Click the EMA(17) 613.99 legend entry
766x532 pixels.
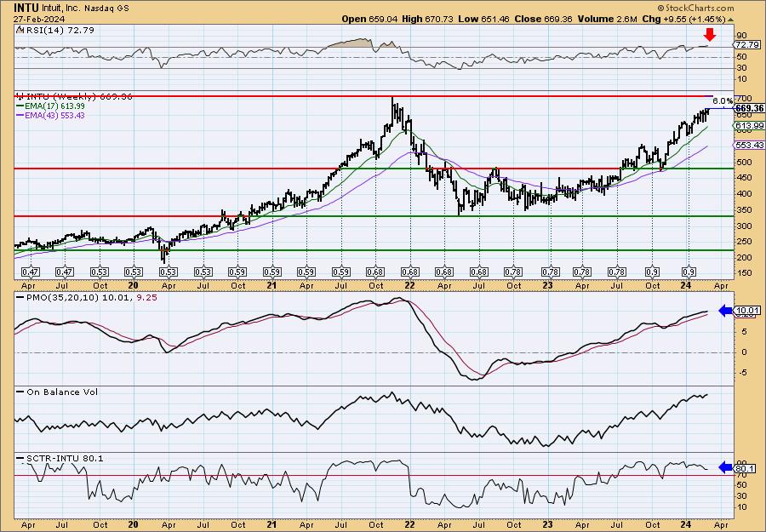coord(54,106)
